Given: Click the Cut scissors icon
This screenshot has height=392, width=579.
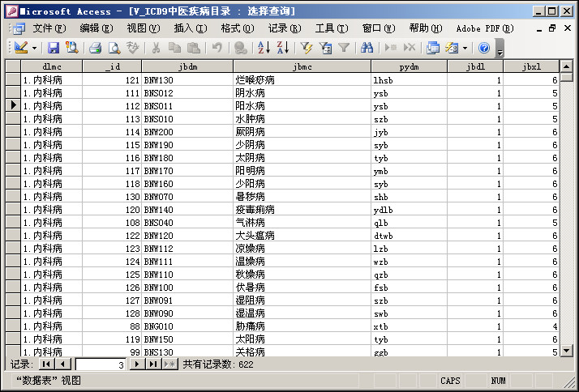Looking at the screenshot, I should [156, 48].
